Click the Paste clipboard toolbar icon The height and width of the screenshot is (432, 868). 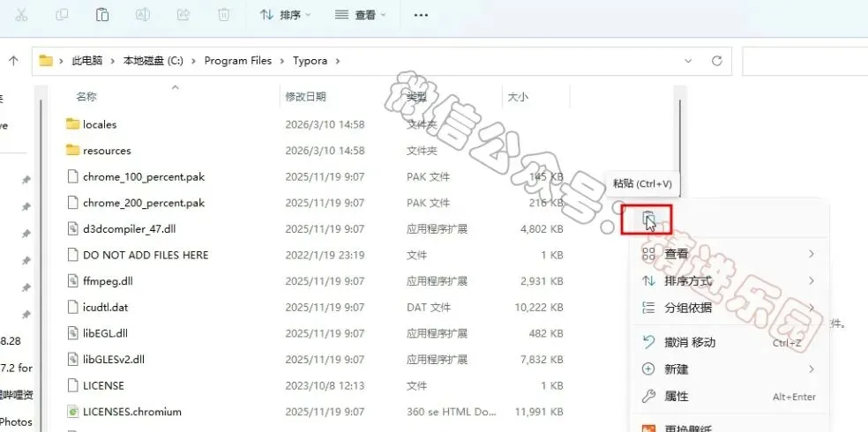click(102, 15)
